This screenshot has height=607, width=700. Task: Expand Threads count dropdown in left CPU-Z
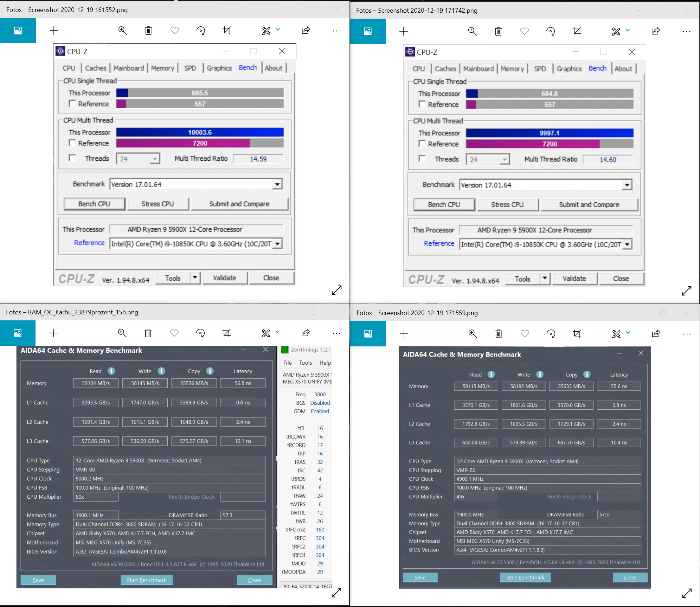(155, 159)
